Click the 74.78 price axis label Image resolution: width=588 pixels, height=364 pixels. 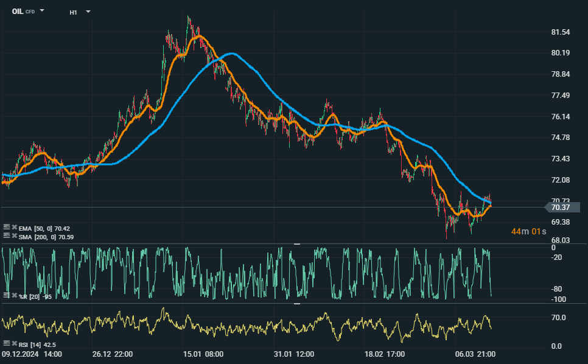point(560,138)
